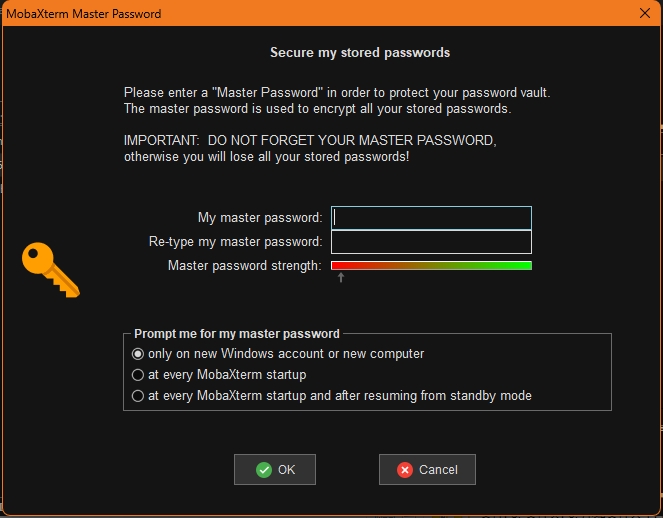Screen dimensions: 663x518
Task: Choose "at every MobaXterm startup" option
Action: pyautogui.click(x=139, y=375)
